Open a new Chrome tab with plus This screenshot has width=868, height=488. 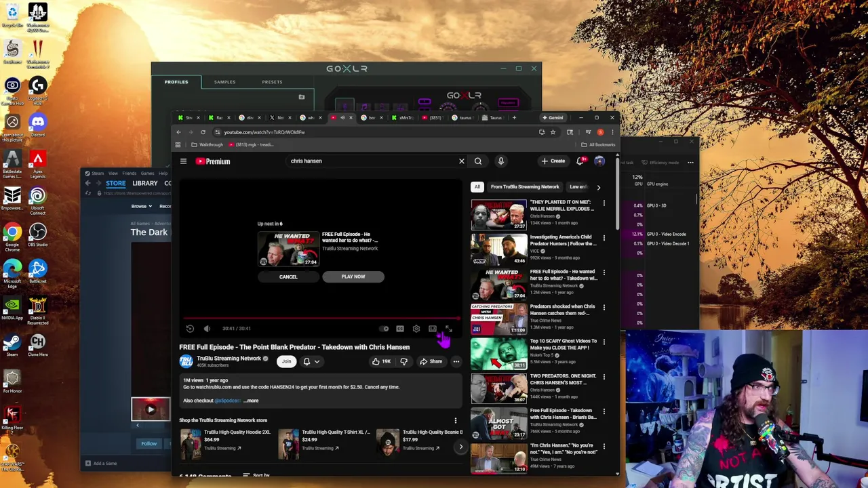pos(514,118)
